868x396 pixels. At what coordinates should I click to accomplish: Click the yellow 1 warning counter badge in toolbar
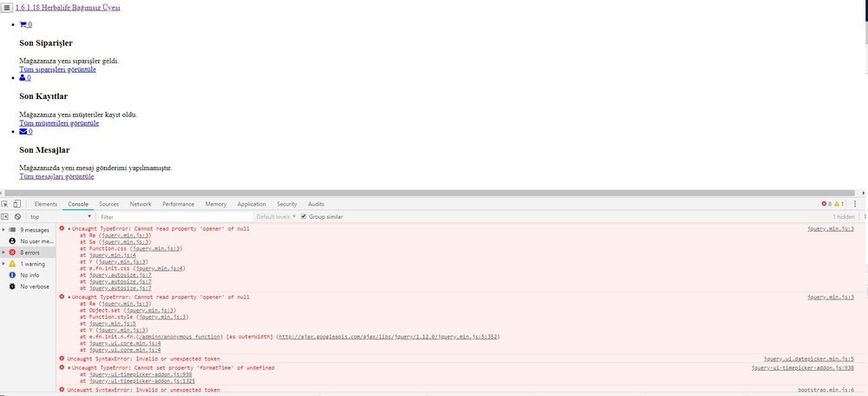[839, 204]
